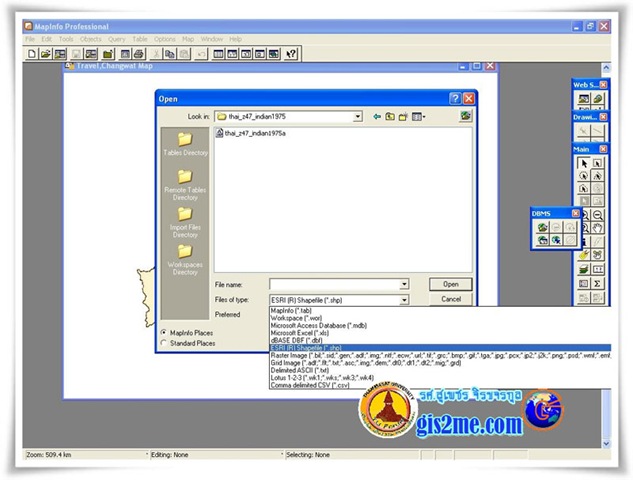This screenshot has height=480, width=633.
Task: Choose Raster Image file type option
Action: pos(440,355)
